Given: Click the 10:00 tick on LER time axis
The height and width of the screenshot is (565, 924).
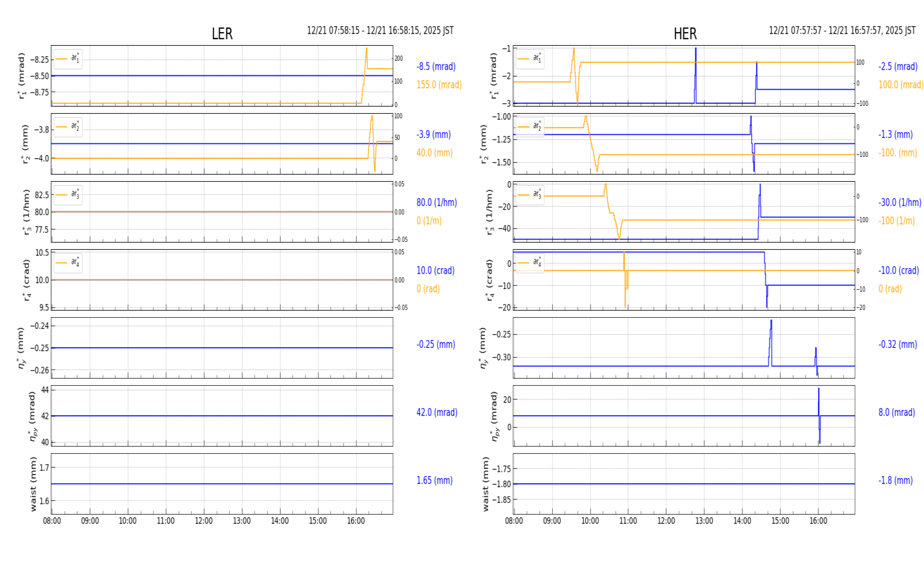Looking at the screenshot, I should click(128, 521).
